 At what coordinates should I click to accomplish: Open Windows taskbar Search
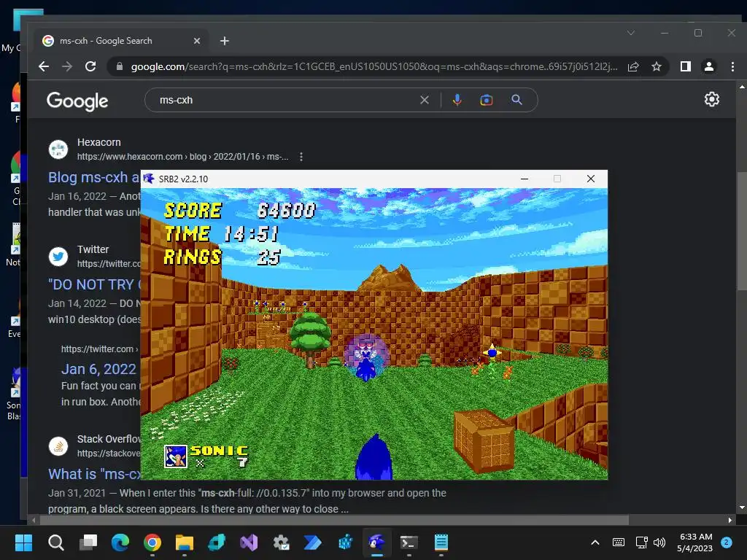pos(55,542)
